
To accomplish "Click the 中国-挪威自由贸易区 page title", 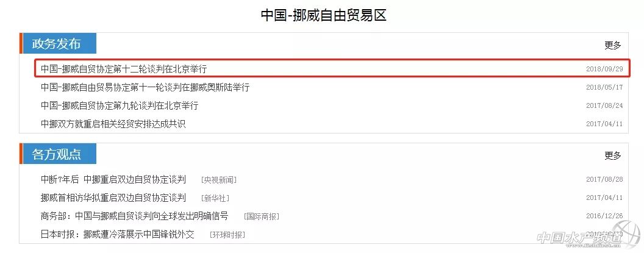I will pyautogui.click(x=323, y=15).
